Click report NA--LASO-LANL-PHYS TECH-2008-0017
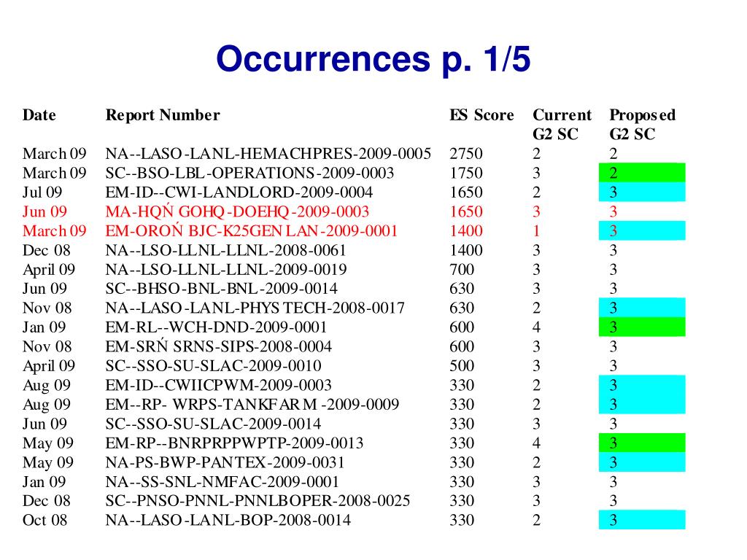This screenshot has height=560, width=747. tap(255, 308)
